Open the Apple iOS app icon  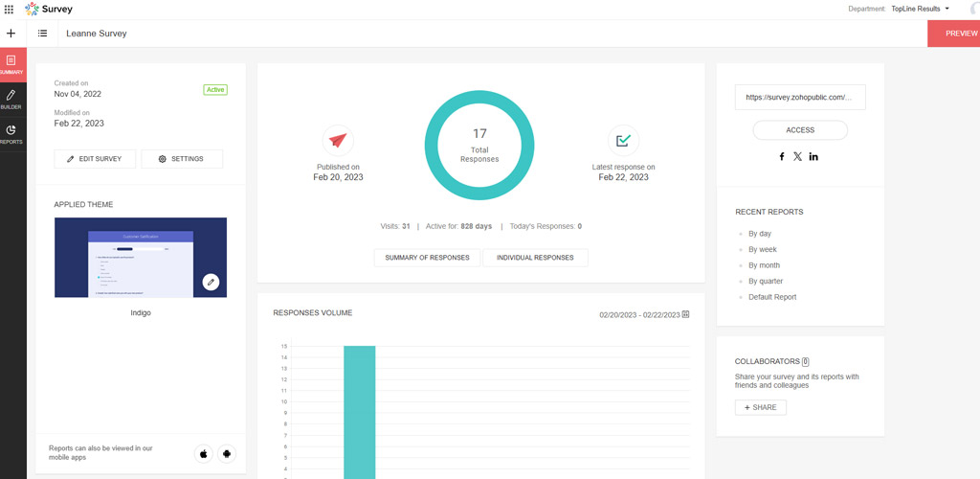point(203,453)
